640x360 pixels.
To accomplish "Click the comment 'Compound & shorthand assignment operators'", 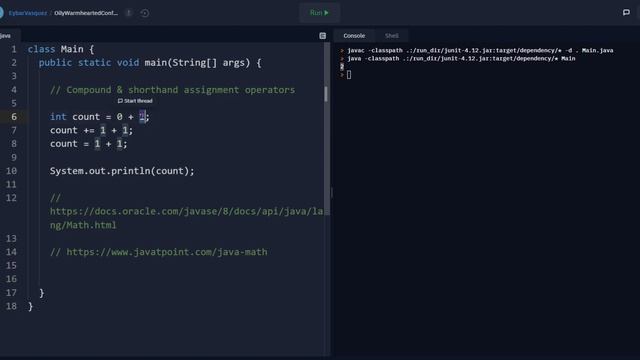I will pyautogui.click(x=172, y=90).
